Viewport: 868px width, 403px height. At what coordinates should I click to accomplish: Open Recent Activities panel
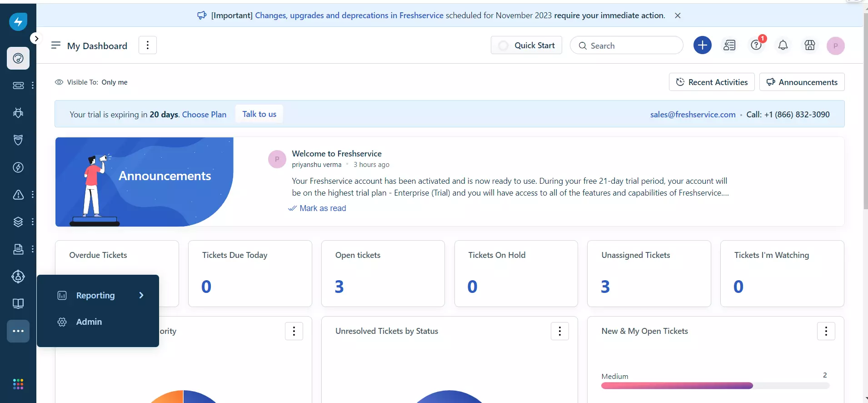pos(712,82)
